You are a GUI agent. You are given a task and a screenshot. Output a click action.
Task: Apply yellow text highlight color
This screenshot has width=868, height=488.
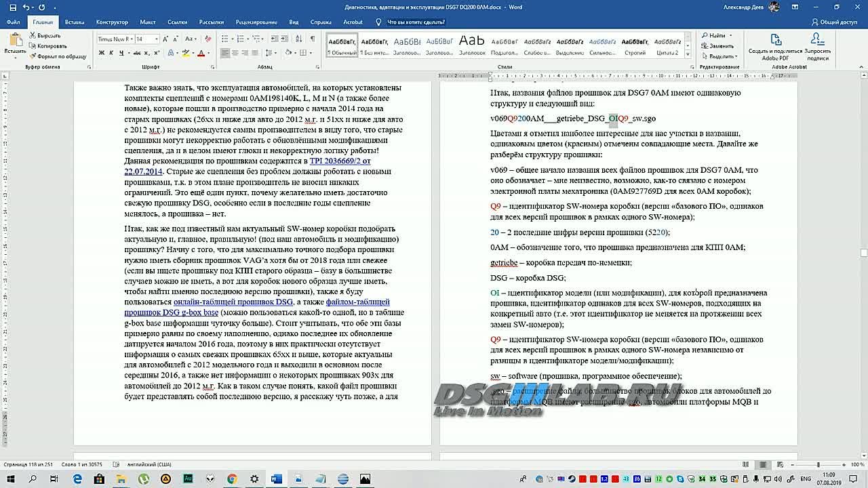pos(186,53)
